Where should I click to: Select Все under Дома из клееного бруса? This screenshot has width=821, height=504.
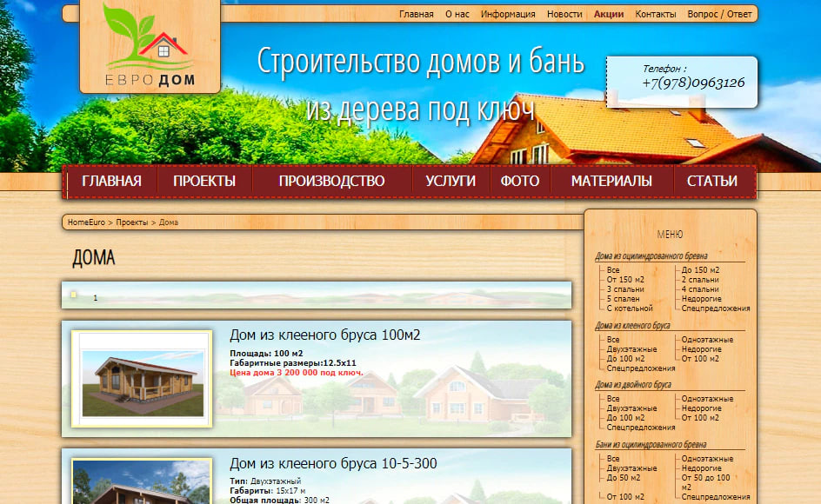tap(613, 340)
